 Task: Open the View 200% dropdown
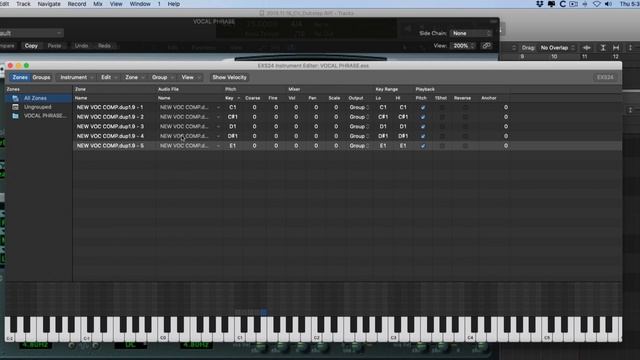point(463,46)
